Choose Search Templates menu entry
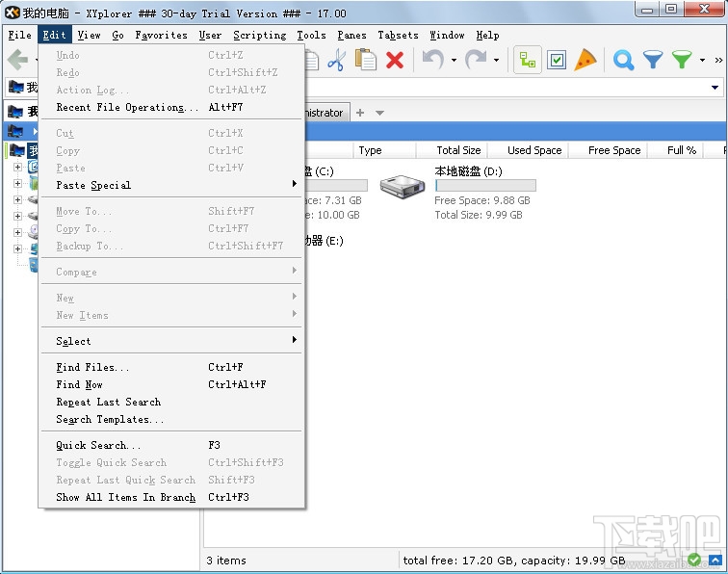 tap(171, 419)
